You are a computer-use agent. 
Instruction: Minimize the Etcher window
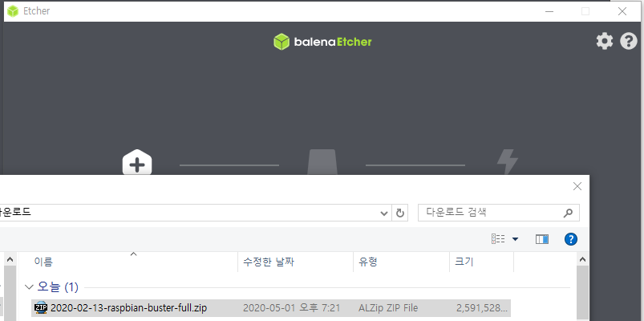pyautogui.click(x=549, y=11)
